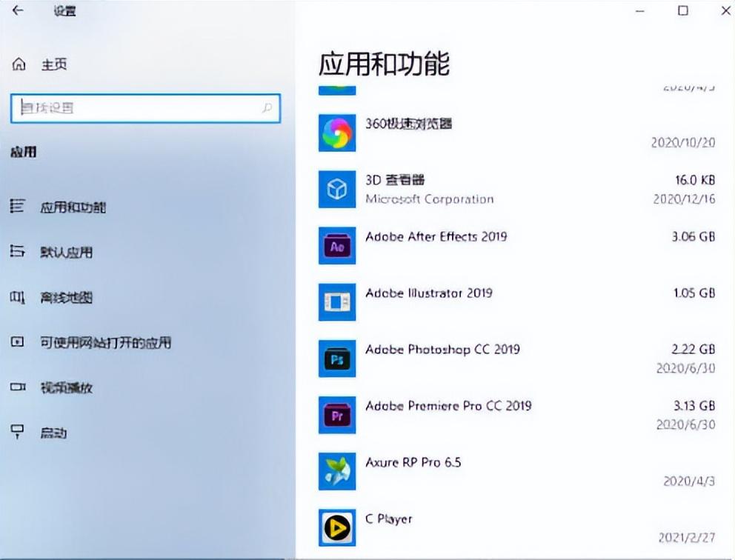Viewport: 735px width, 560px height.
Task: Select Adobe After Effects 2019 entry
Action: click(x=436, y=236)
